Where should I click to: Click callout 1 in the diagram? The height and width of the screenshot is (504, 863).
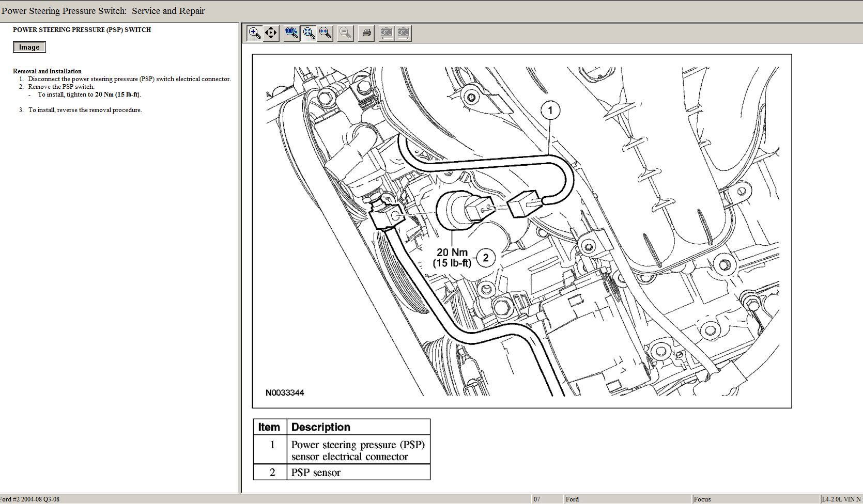tap(550, 110)
